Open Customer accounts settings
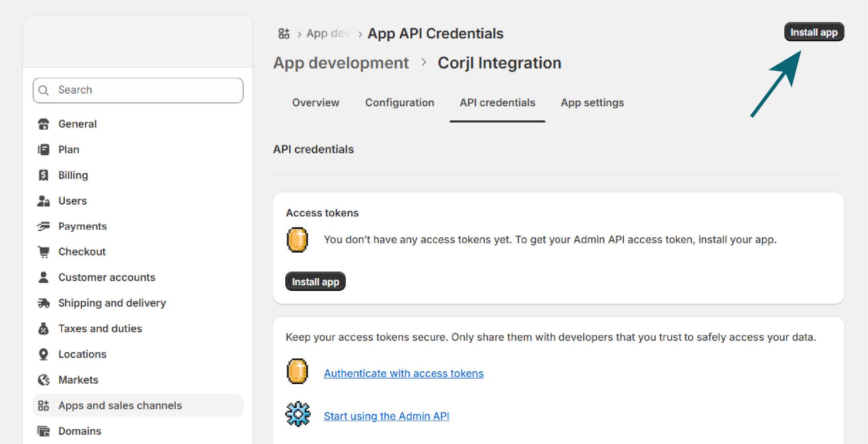 click(x=138, y=277)
